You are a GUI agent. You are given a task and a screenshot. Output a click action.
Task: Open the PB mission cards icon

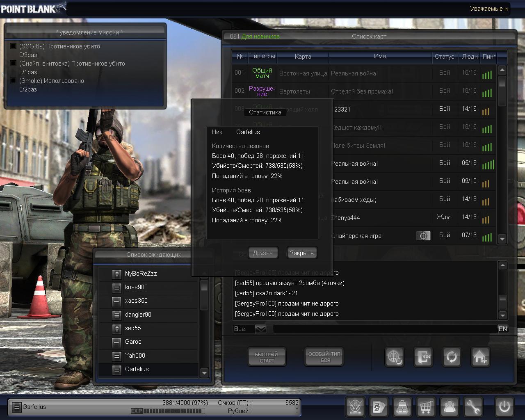(x=379, y=406)
